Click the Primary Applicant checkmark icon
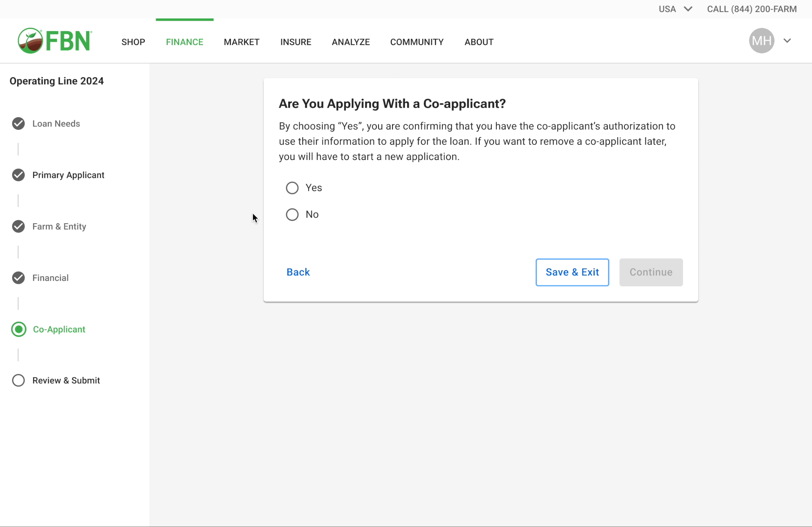The image size is (812, 527). click(x=19, y=175)
